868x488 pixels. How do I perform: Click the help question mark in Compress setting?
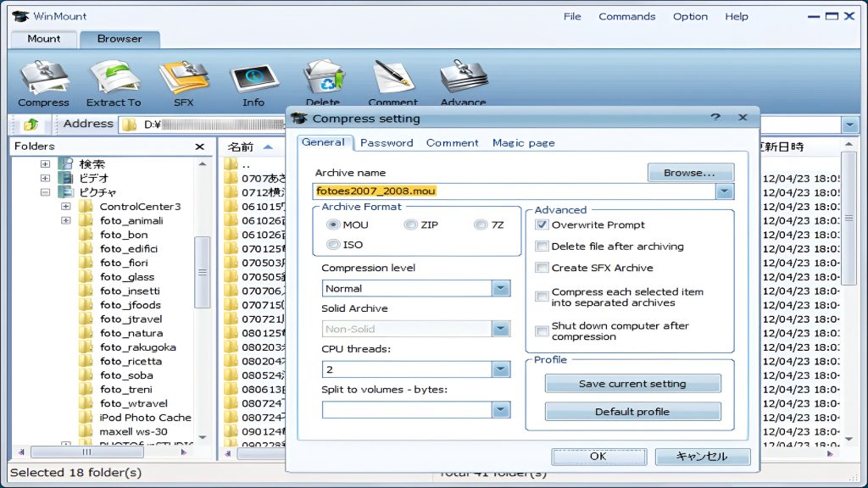click(x=715, y=117)
